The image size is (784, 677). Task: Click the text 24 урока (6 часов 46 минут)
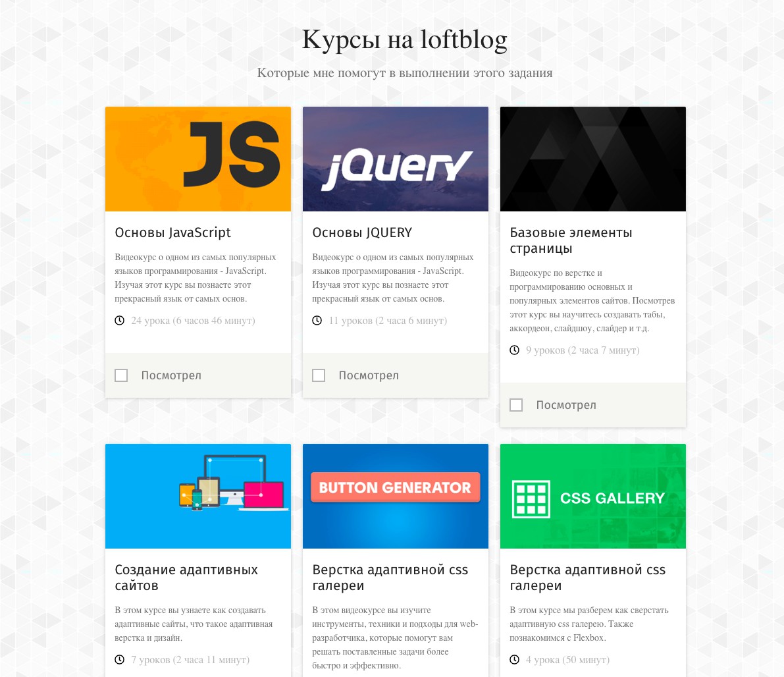193,321
